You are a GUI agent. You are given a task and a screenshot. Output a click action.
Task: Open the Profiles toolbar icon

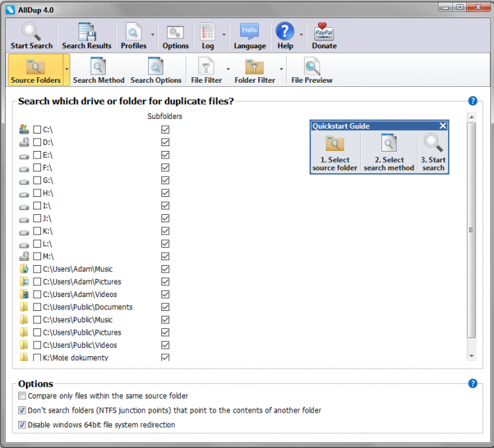tap(134, 31)
